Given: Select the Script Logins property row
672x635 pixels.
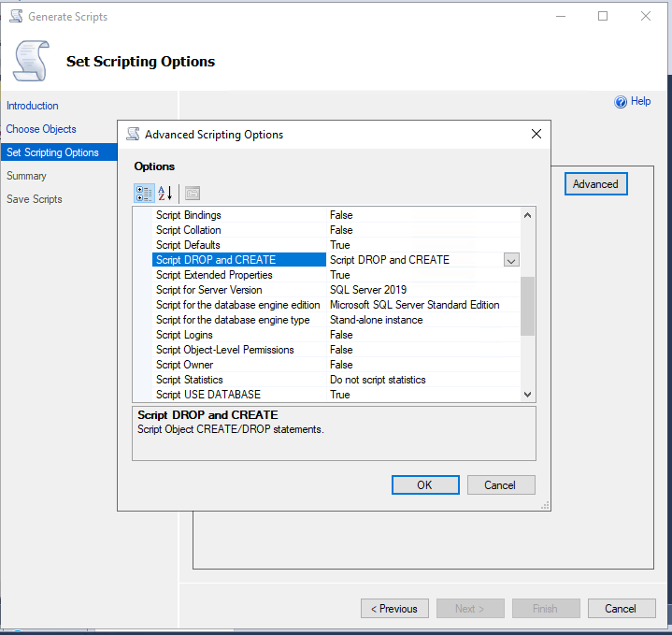Looking at the screenshot, I should click(184, 335).
